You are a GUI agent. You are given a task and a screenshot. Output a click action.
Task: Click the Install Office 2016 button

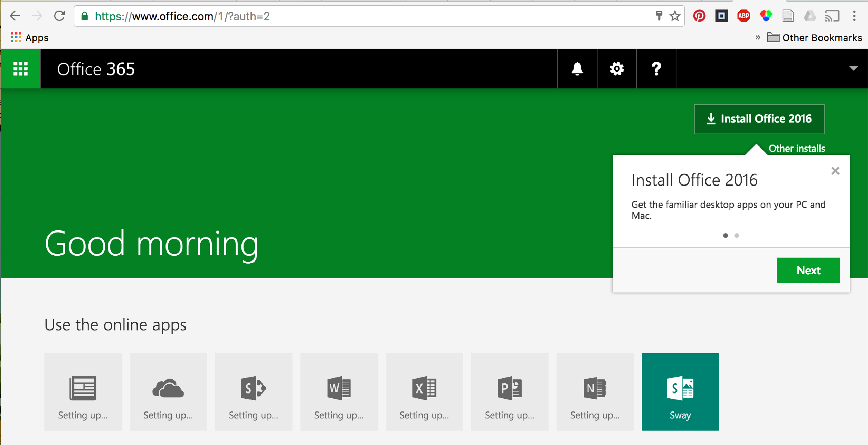pyautogui.click(x=759, y=119)
